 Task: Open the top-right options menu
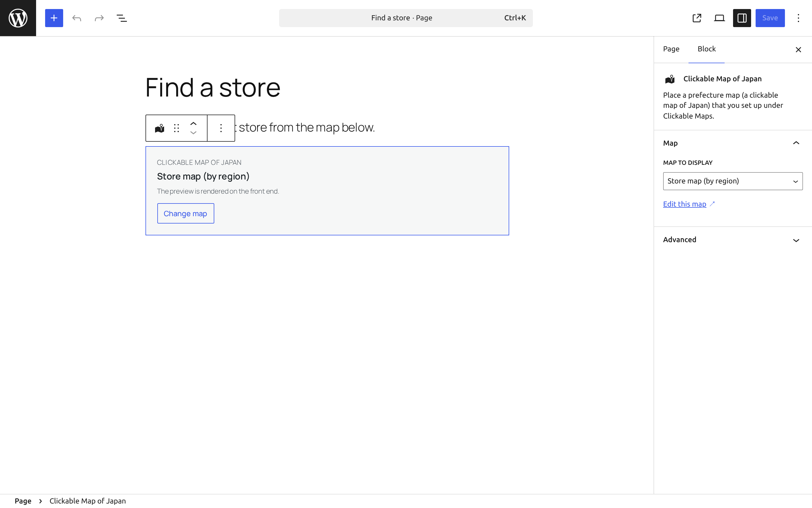coord(798,18)
